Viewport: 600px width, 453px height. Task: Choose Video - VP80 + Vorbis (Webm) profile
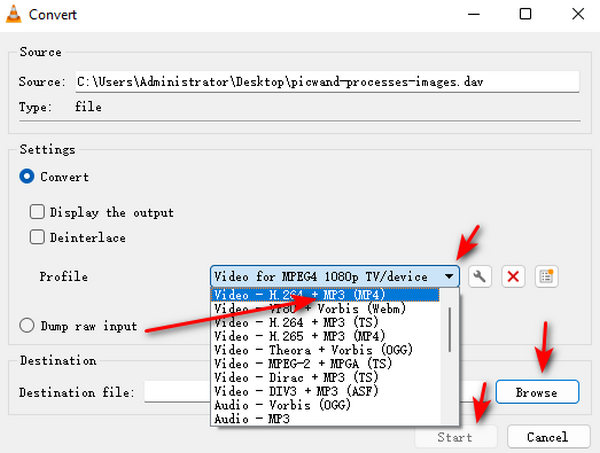pyautogui.click(x=325, y=308)
